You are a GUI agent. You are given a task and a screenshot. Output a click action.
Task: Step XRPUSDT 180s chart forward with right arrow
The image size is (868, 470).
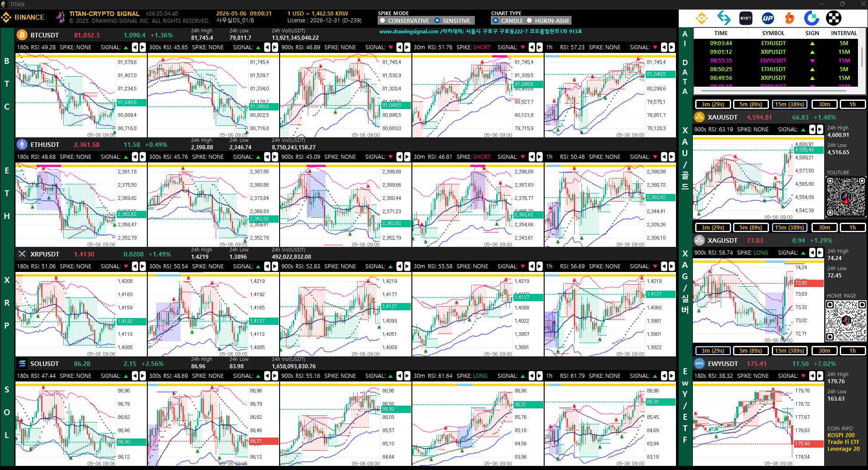coord(142,266)
